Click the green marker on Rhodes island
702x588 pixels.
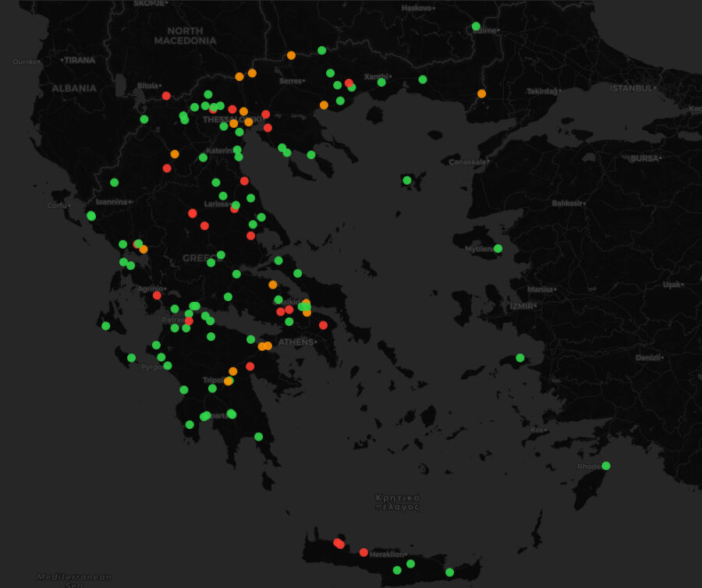pos(606,466)
